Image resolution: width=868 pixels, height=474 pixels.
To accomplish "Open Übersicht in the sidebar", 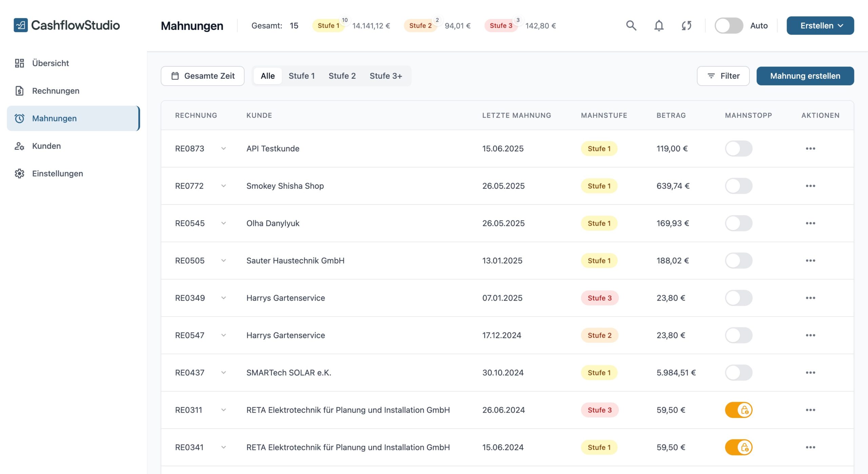I will [x=50, y=63].
